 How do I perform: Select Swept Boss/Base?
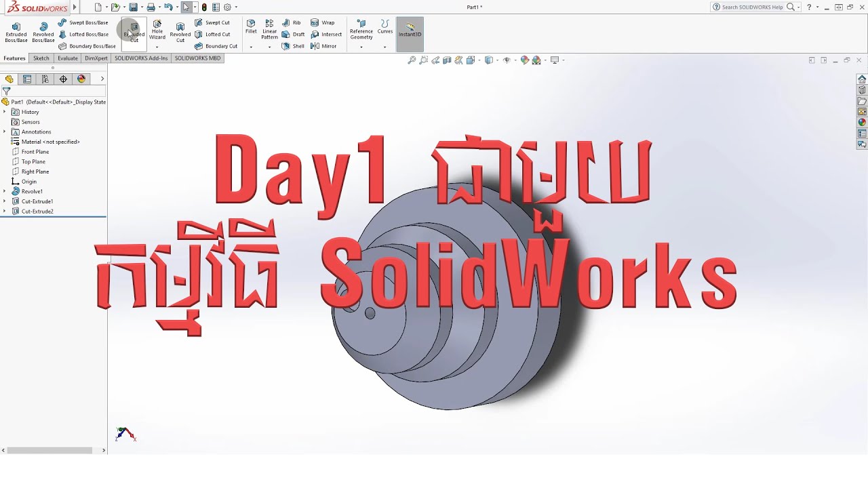point(83,22)
